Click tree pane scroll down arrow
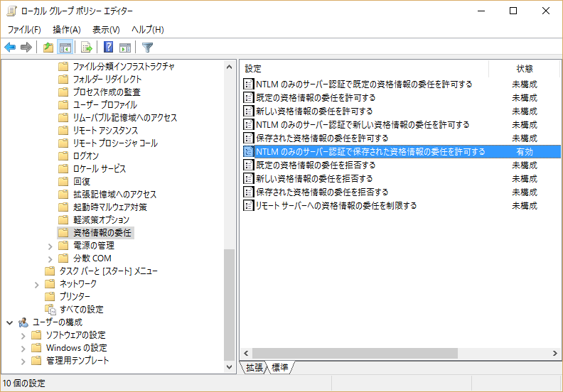 point(229,367)
